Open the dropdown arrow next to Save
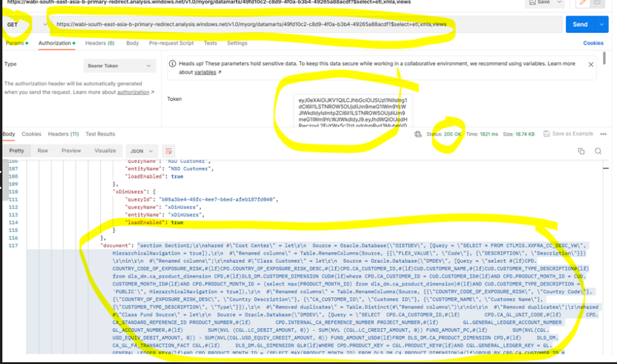This screenshot has width=617, height=364. coord(560,2)
